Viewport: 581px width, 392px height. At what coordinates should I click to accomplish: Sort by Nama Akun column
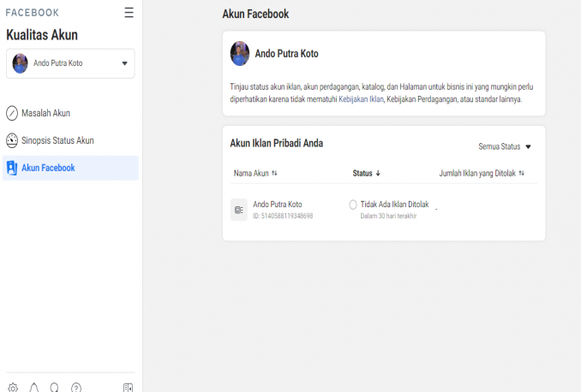pyautogui.click(x=255, y=173)
